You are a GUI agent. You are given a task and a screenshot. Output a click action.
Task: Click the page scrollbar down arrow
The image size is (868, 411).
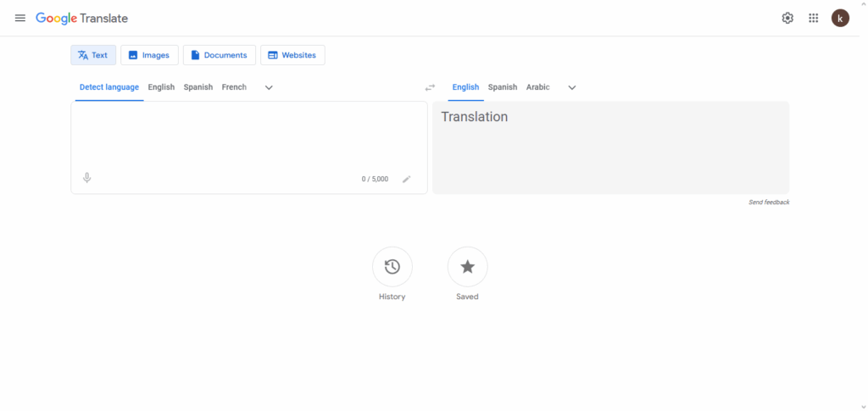tap(864, 407)
